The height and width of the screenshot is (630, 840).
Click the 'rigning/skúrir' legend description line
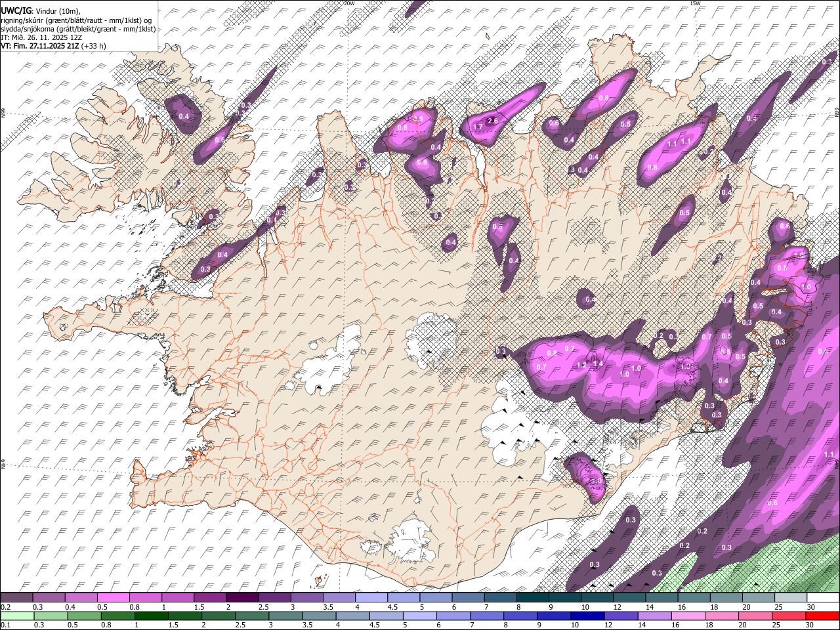point(76,20)
